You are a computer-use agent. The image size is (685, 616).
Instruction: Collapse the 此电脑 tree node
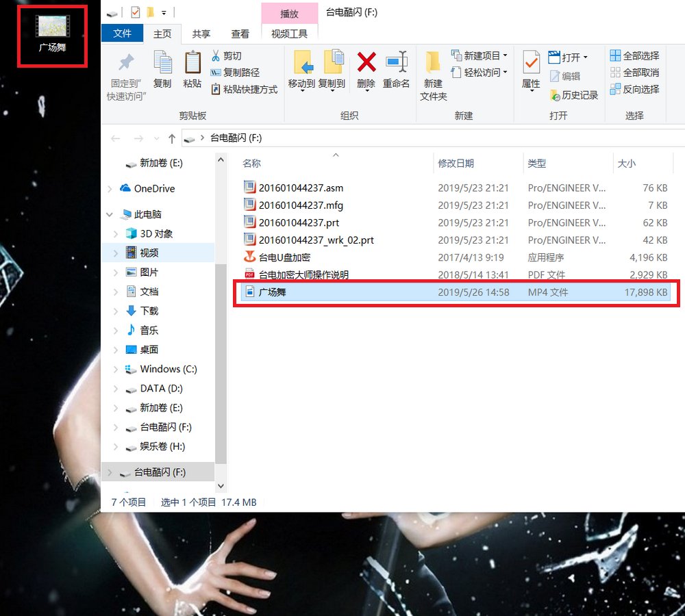[x=110, y=214]
